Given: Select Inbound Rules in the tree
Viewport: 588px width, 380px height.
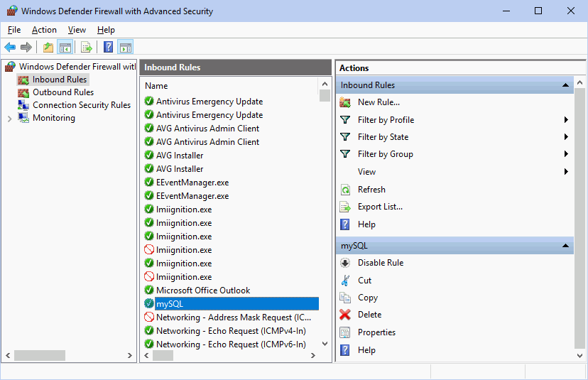Looking at the screenshot, I should click(x=60, y=80).
